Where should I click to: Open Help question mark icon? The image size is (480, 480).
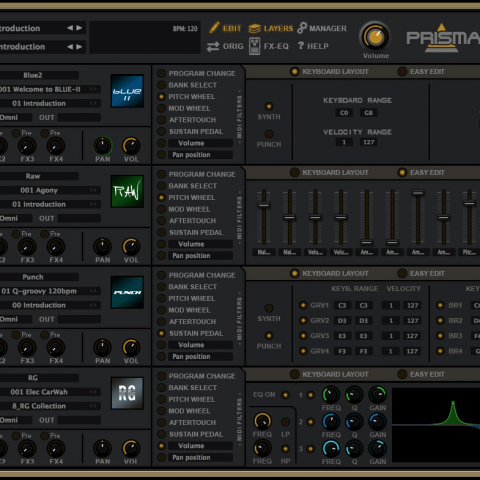pyautogui.click(x=301, y=45)
